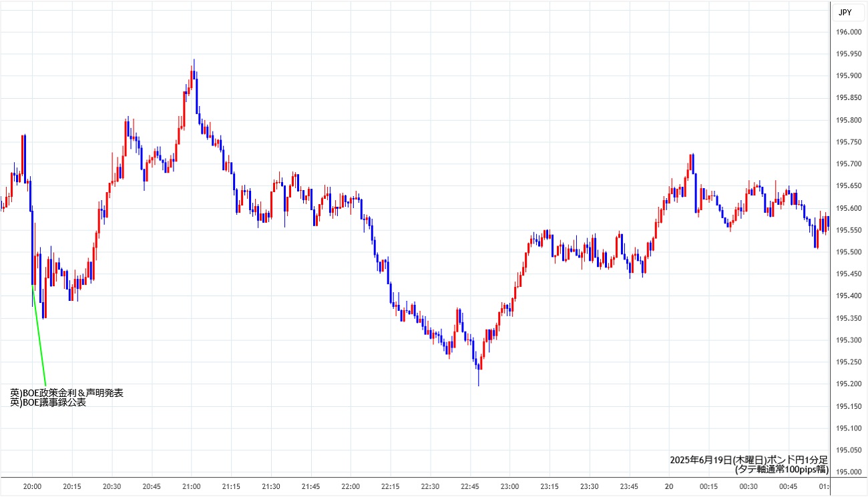The width and height of the screenshot is (868, 497).
Task: Click the 23:30 time axis label
Action: point(589,487)
